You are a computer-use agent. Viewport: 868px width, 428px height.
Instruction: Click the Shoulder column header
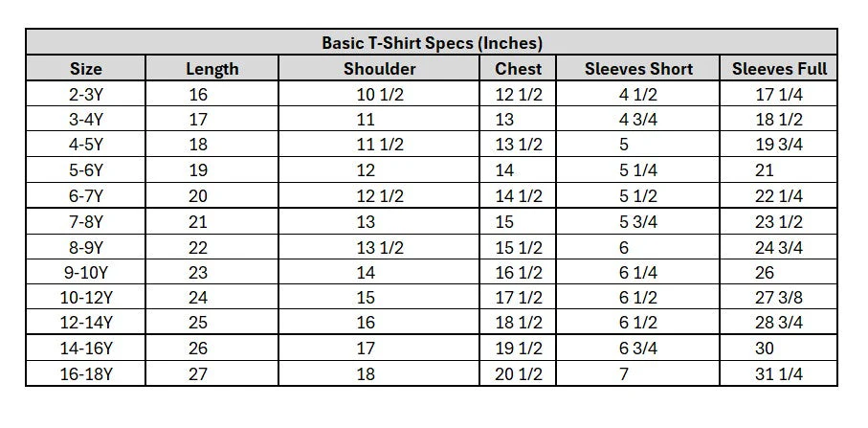(380, 69)
